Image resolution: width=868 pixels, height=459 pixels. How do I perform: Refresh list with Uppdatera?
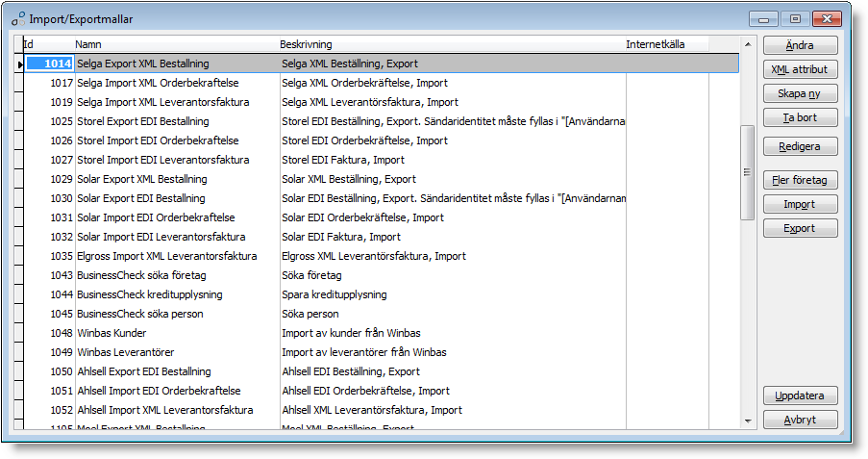[800, 395]
